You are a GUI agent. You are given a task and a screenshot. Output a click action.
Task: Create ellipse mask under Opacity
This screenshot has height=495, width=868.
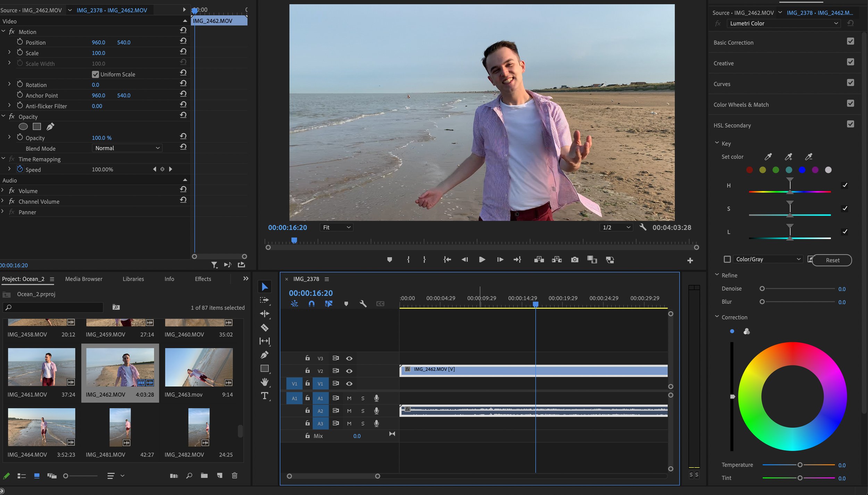coord(23,127)
